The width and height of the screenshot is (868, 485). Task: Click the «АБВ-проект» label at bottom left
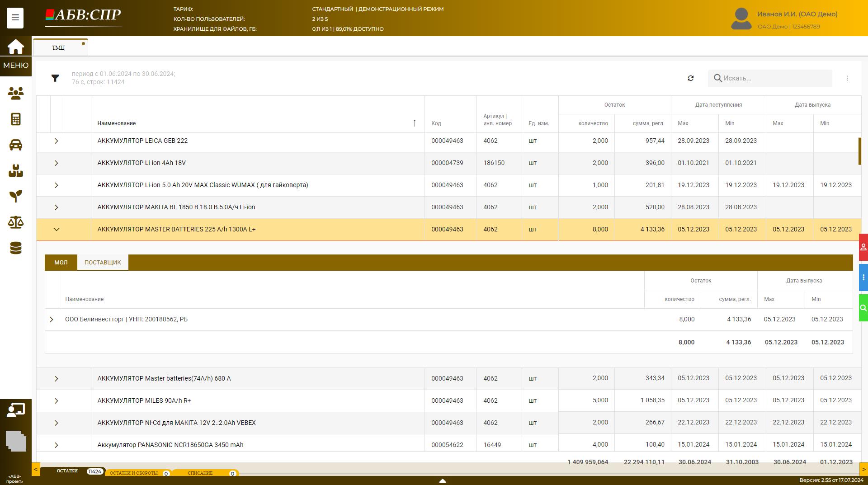(15, 479)
